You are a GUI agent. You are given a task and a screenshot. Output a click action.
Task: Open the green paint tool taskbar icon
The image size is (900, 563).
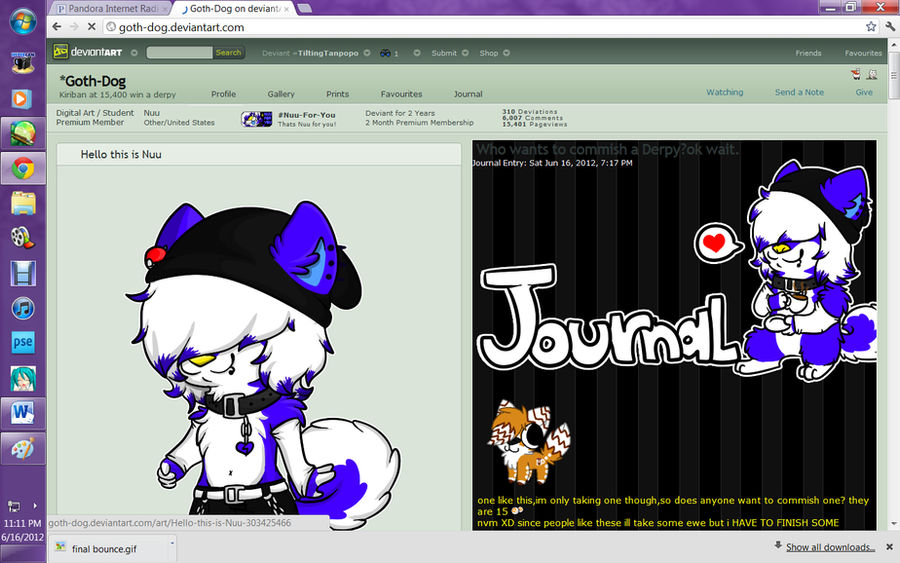tap(23, 133)
